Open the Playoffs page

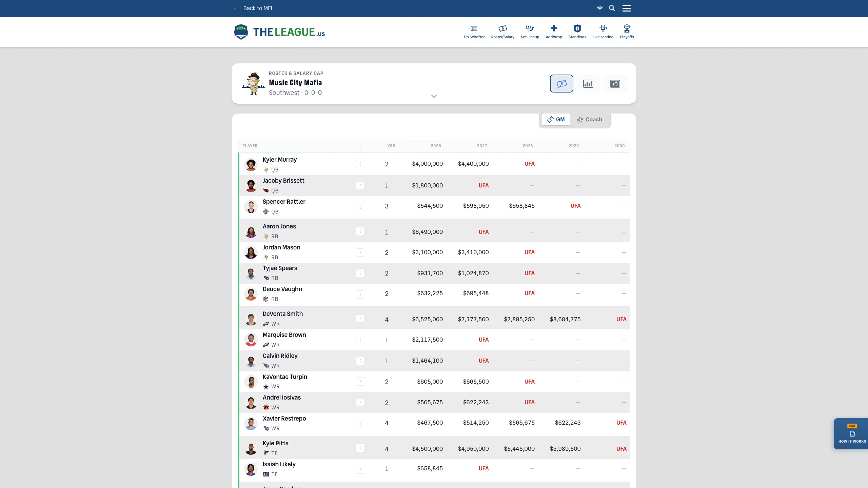pyautogui.click(x=627, y=32)
